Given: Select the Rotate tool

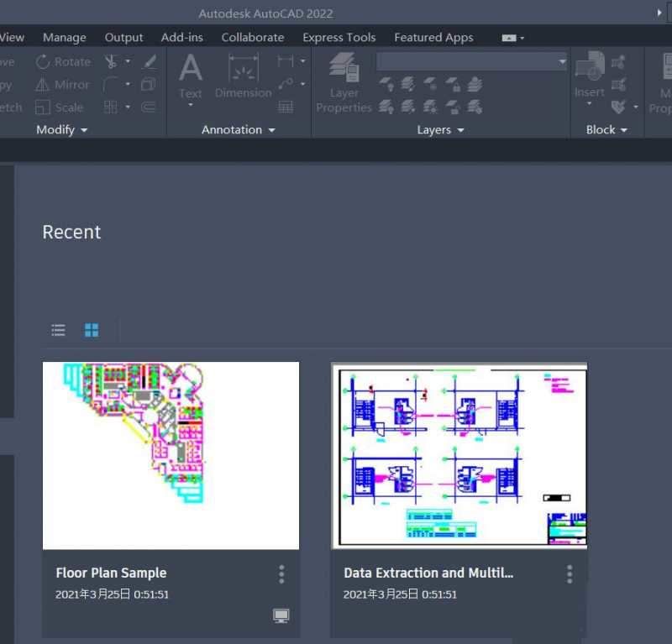Looking at the screenshot, I should (x=65, y=61).
